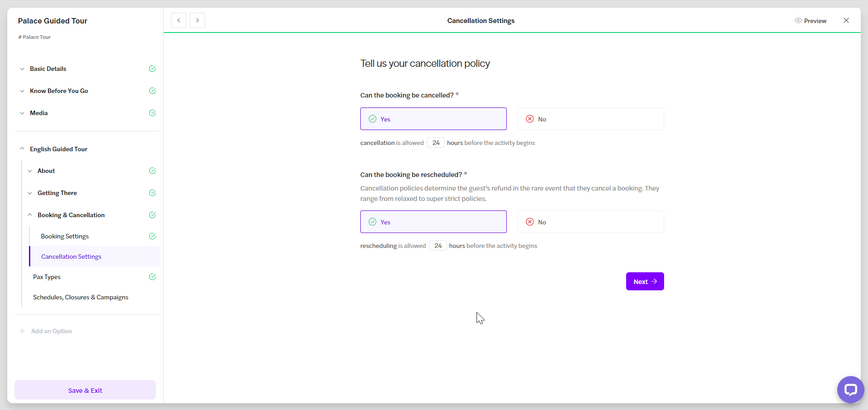Click the Media completed checkmark icon
868x410 pixels.
pyautogui.click(x=152, y=113)
